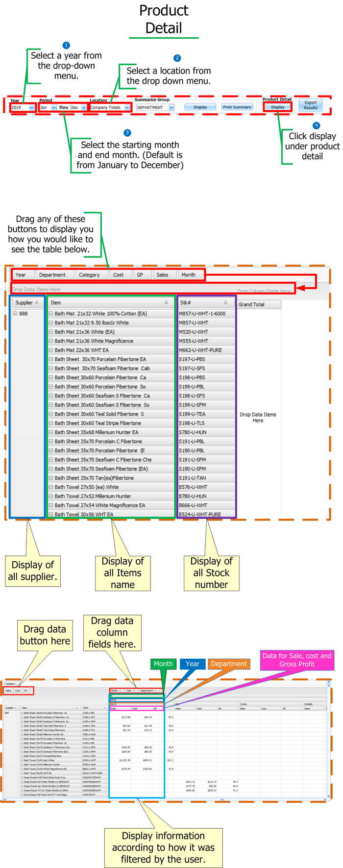Open the period start month Jan dropdown
Viewport: 343px width, 868px height.
coord(53,107)
